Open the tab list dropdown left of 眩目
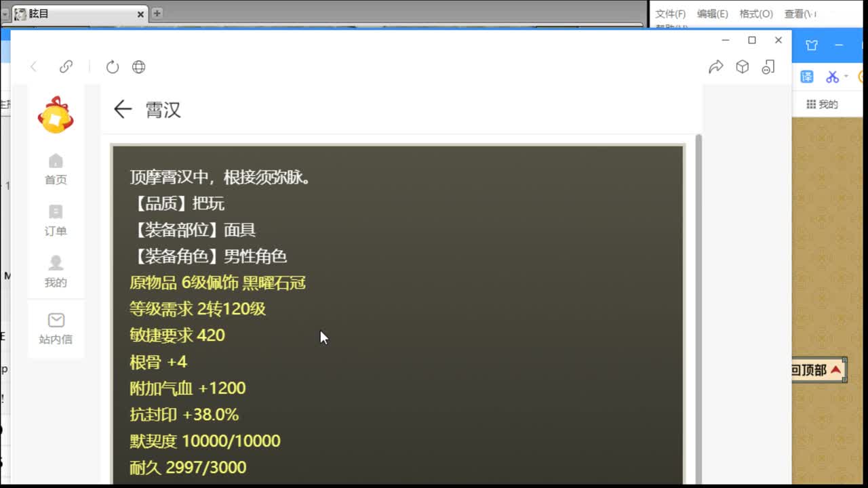The height and width of the screenshot is (488, 868). pos(5,14)
